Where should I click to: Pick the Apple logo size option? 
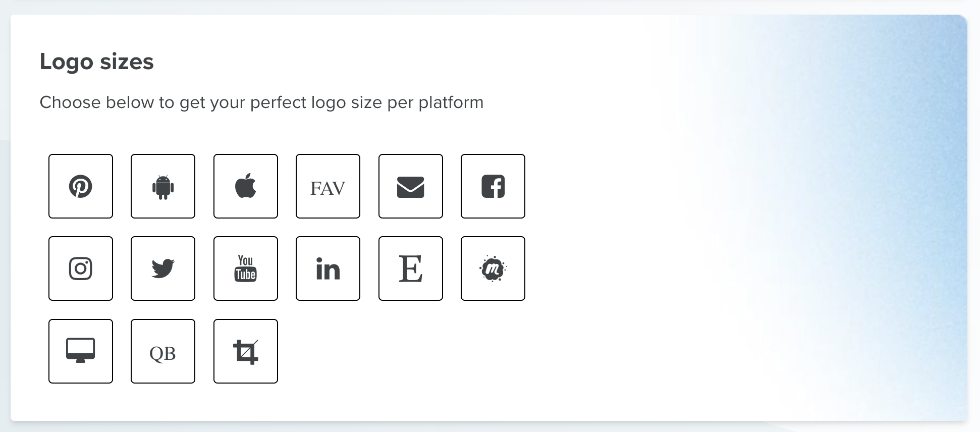(246, 186)
